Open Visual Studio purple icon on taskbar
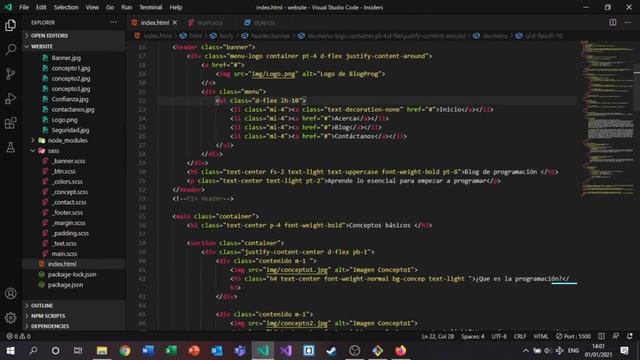Image resolution: width=640 pixels, height=360 pixels. (286, 351)
